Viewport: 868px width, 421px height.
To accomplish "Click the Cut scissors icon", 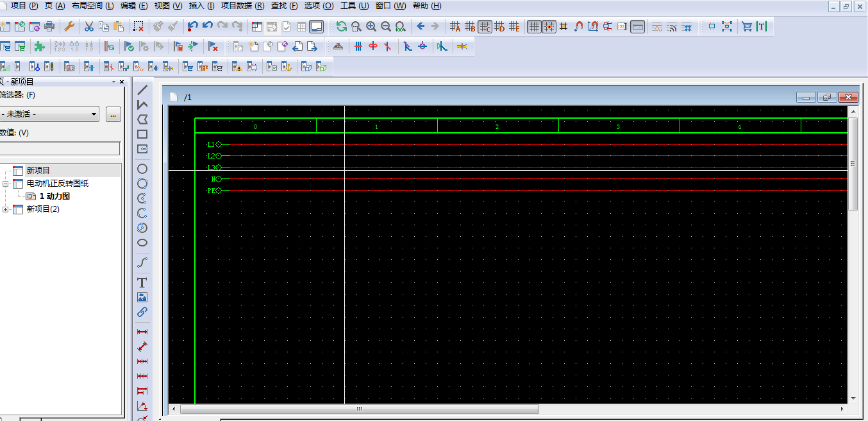I will coord(89,26).
